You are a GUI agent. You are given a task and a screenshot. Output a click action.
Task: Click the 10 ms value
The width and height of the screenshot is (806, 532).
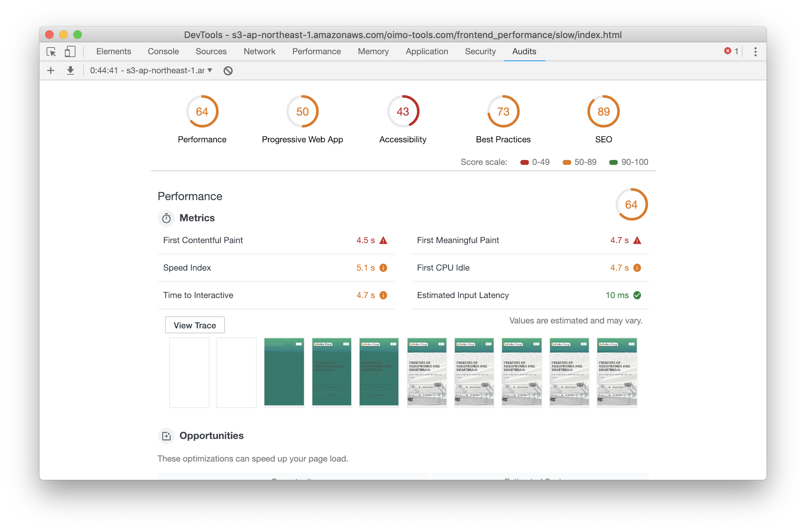pos(617,295)
